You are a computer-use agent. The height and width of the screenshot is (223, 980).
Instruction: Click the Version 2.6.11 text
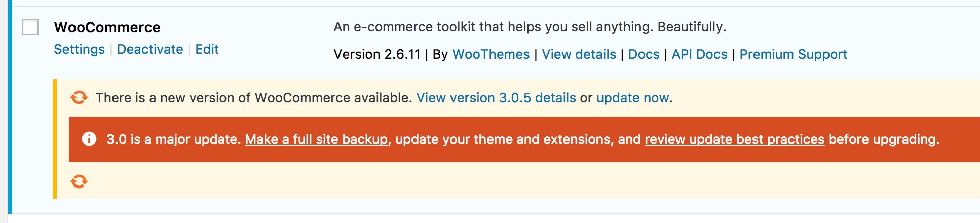(x=377, y=54)
